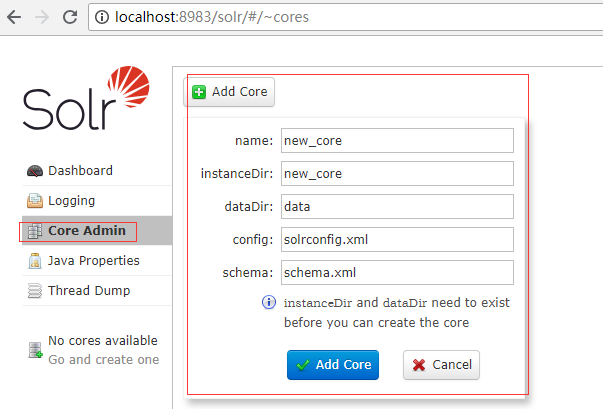The height and width of the screenshot is (409, 603).
Task: Click the 'name:' label
Action: (x=254, y=141)
